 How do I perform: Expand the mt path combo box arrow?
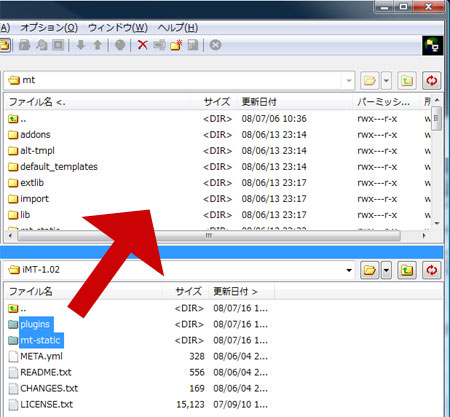click(x=349, y=80)
